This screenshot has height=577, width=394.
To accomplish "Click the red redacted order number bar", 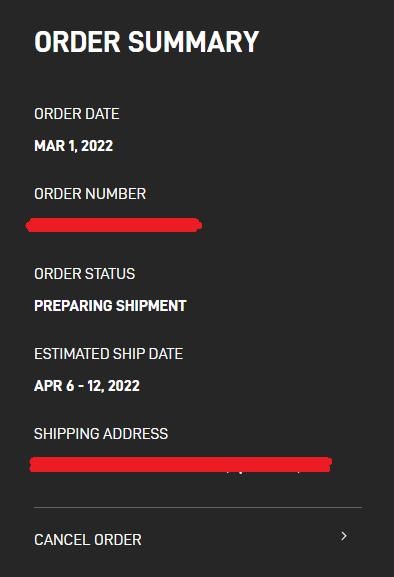I will coord(114,225).
